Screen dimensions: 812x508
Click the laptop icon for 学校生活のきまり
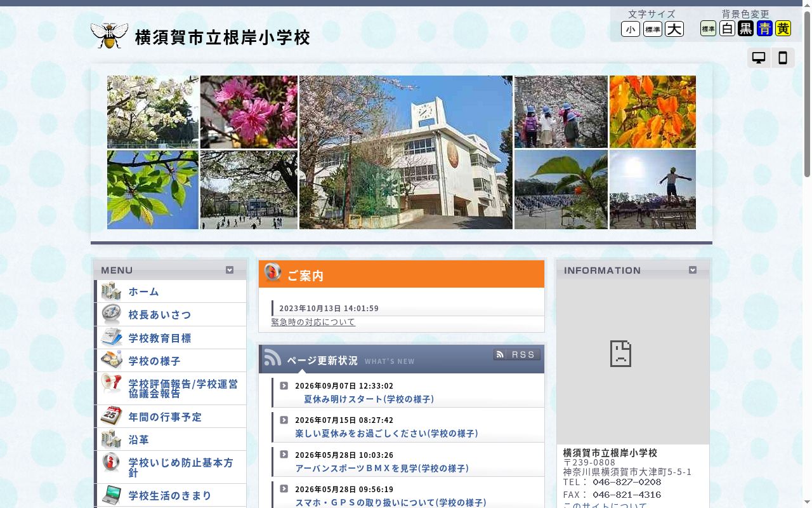[x=111, y=494]
